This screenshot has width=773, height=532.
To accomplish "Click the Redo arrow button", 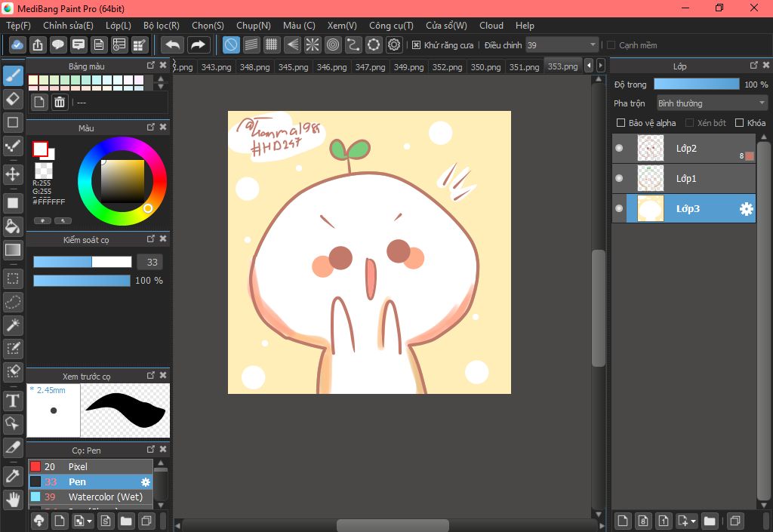I will (x=199, y=45).
